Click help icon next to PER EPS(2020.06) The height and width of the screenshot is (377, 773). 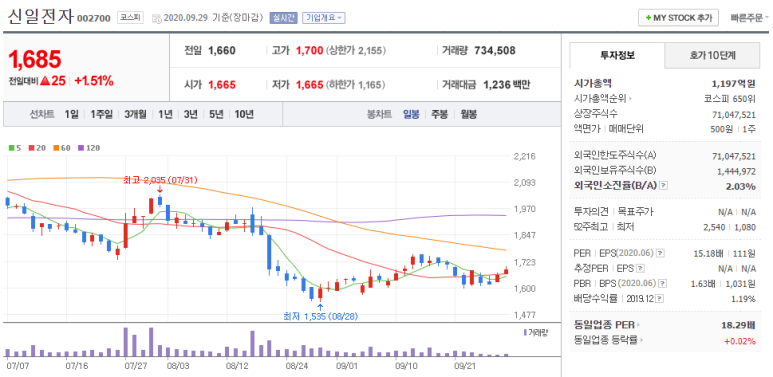660,253
